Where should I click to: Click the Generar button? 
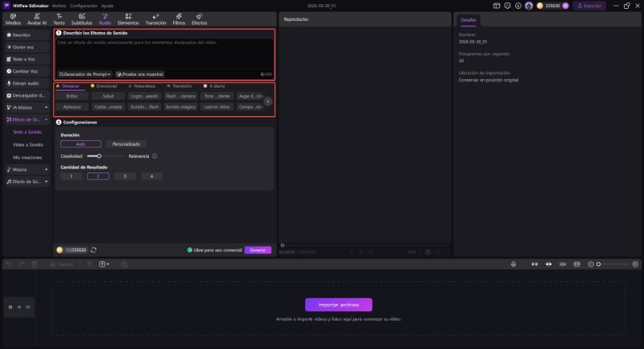258,250
